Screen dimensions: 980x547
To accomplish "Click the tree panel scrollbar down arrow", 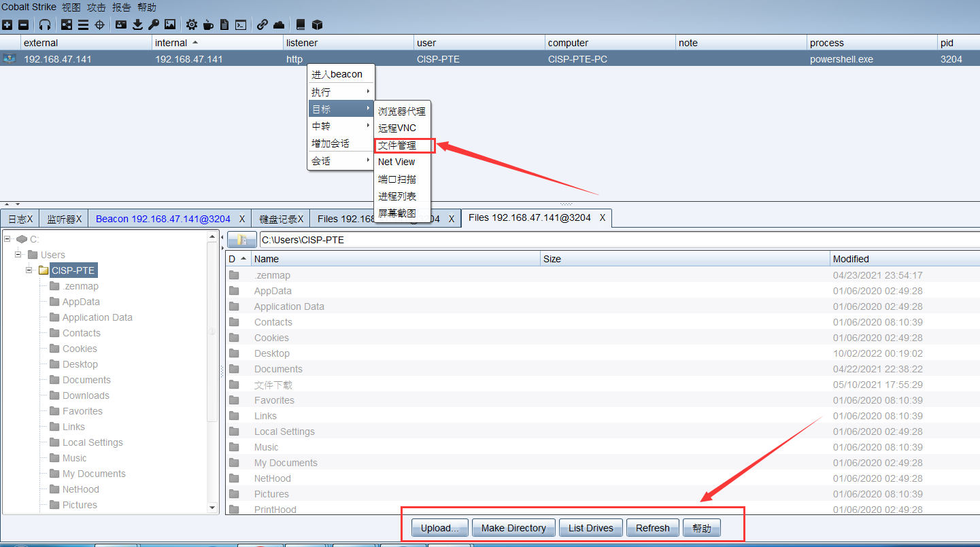I will pos(212,508).
